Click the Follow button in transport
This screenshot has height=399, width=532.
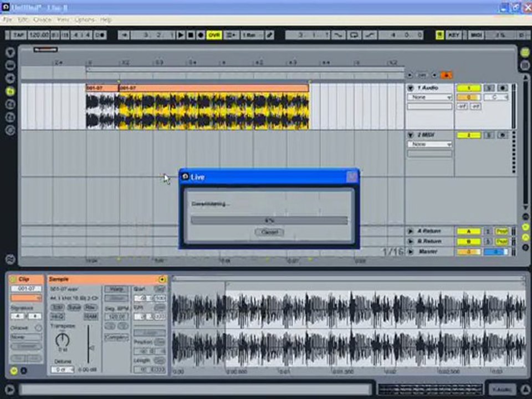point(124,35)
